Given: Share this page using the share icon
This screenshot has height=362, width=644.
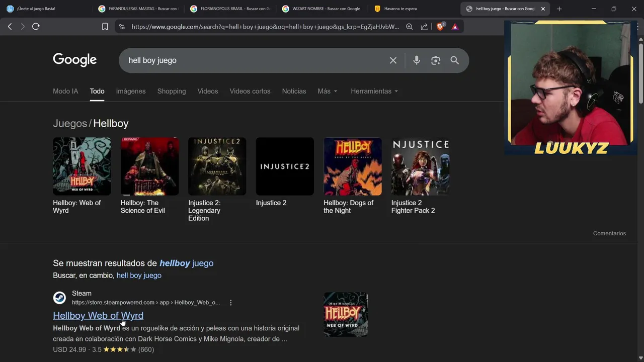Looking at the screenshot, I should [424, 27].
